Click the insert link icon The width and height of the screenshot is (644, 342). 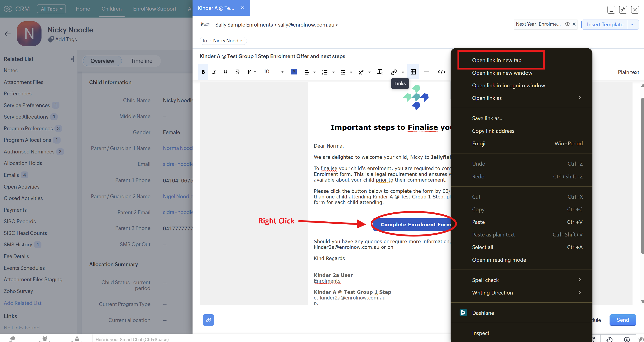click(394, 72)
